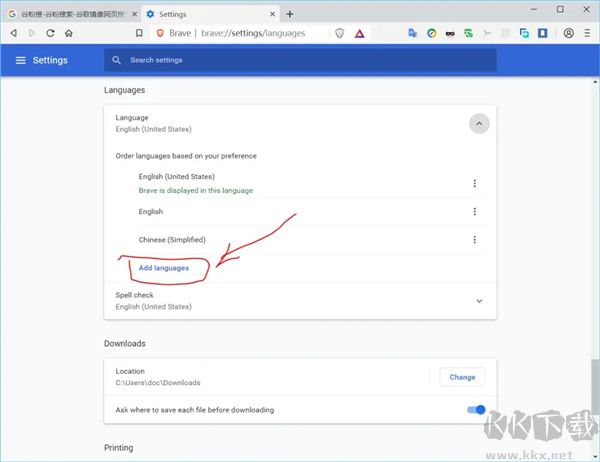This screenshot has height=462, width=600.
Task: Click the scrollbar up arrow
Action: (x=595, y=82)
